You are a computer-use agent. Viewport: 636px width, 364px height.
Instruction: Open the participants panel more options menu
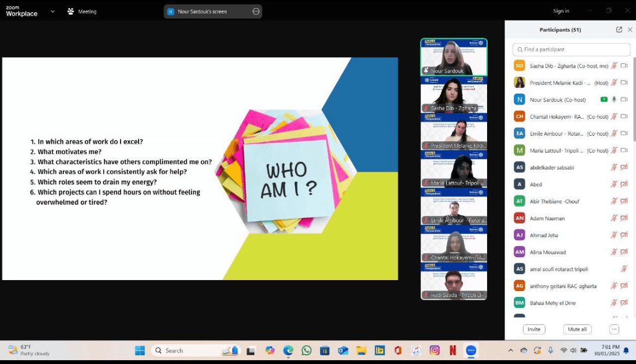tap(614, 329)
